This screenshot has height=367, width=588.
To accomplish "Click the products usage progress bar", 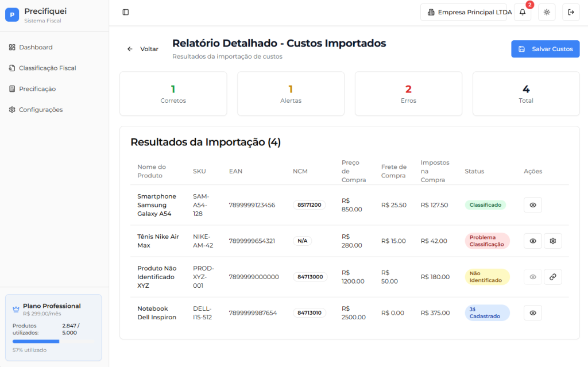I will [x=53, y=341].
